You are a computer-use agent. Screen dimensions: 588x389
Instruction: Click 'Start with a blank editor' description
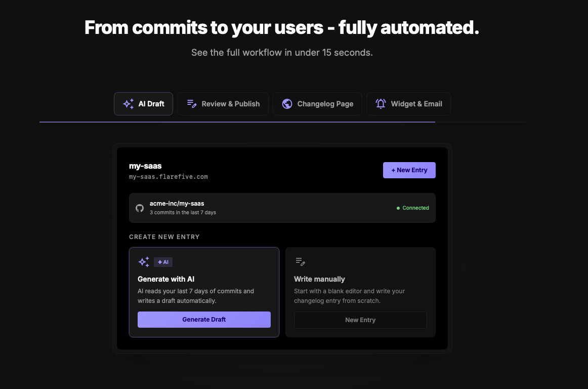click(350, 296)
